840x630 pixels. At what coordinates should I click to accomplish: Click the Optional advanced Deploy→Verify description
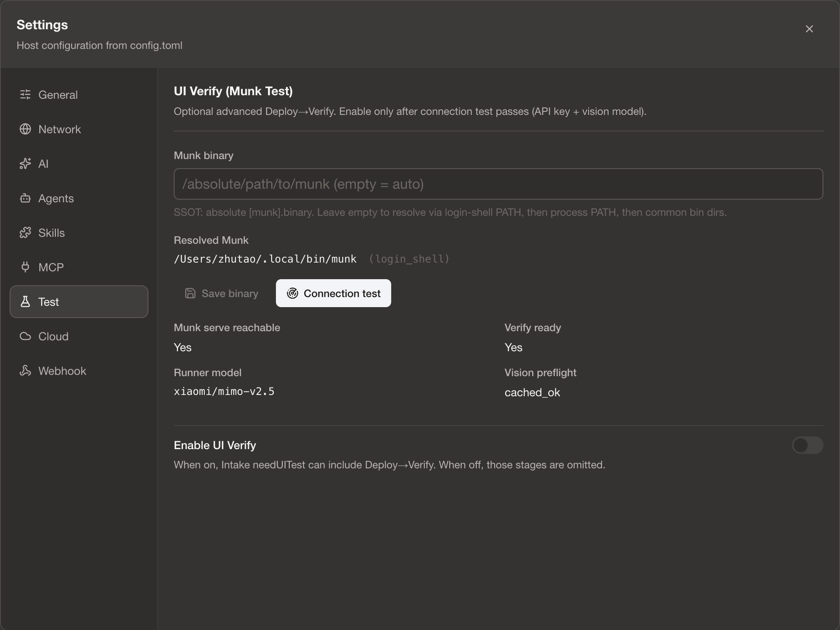tap(410, 111)
